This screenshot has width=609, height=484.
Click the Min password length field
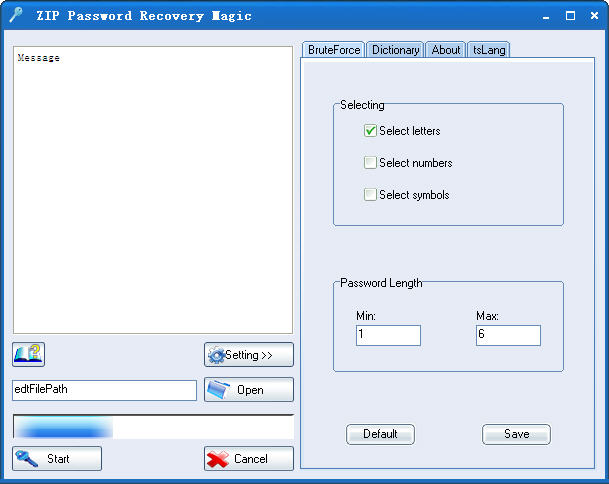pos(388,335)
